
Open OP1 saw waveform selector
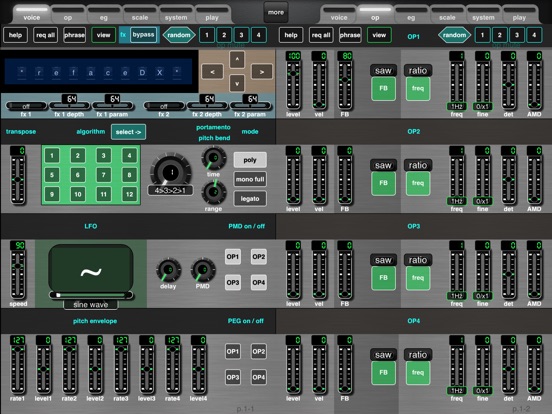(x=383, y=70)
